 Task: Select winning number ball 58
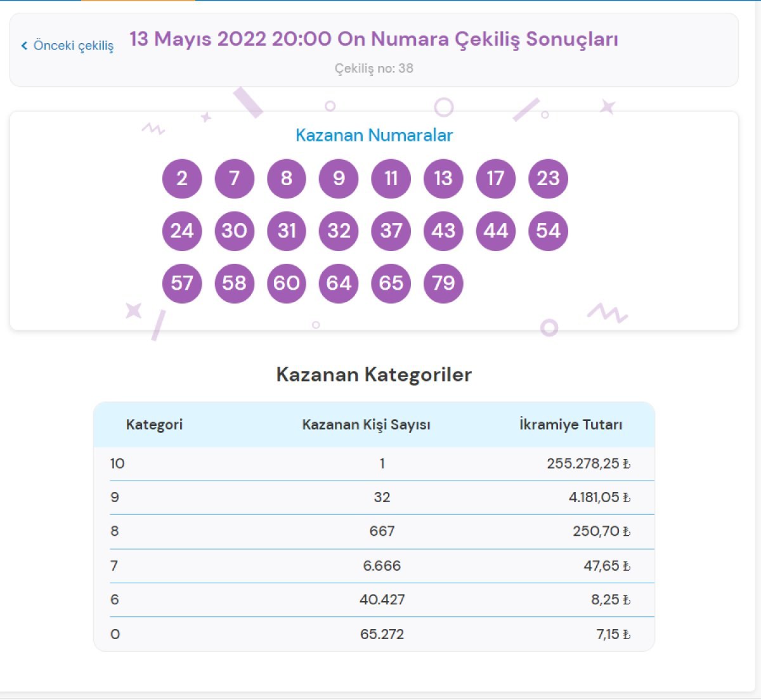point(235,283)
